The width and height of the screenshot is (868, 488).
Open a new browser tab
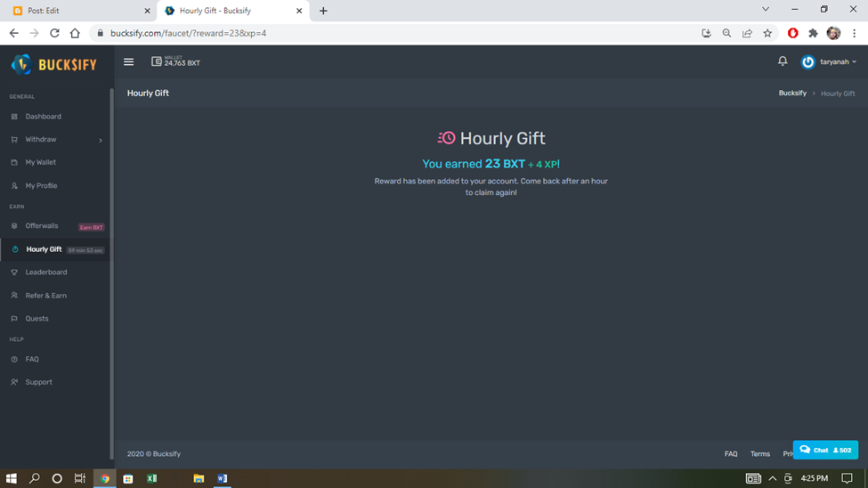(323, 11)
